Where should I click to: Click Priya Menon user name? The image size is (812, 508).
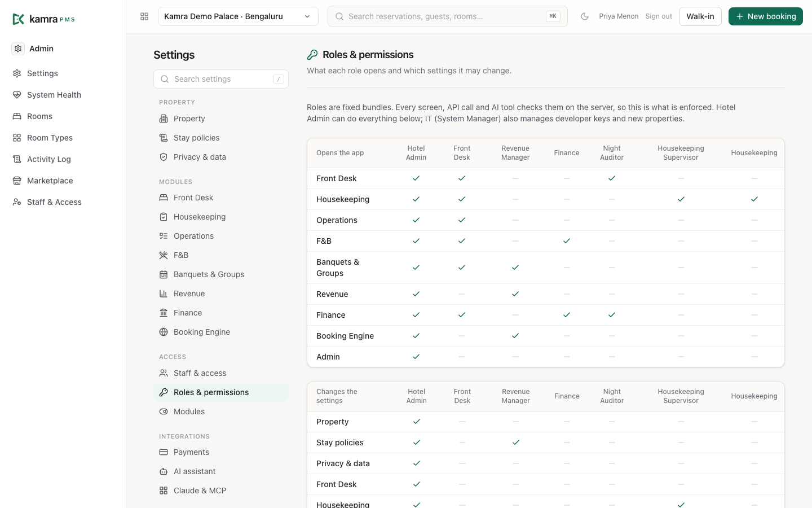click(619, 16)
